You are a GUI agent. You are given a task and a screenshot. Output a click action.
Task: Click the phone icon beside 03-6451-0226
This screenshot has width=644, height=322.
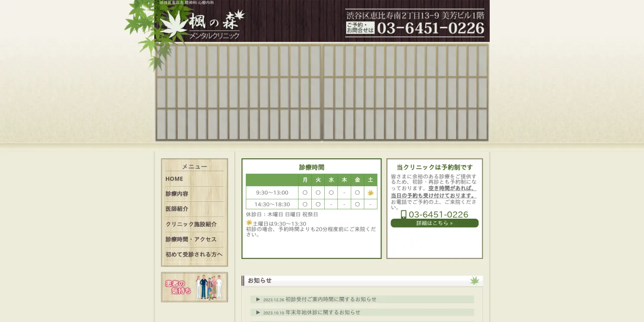pos(405,215)
